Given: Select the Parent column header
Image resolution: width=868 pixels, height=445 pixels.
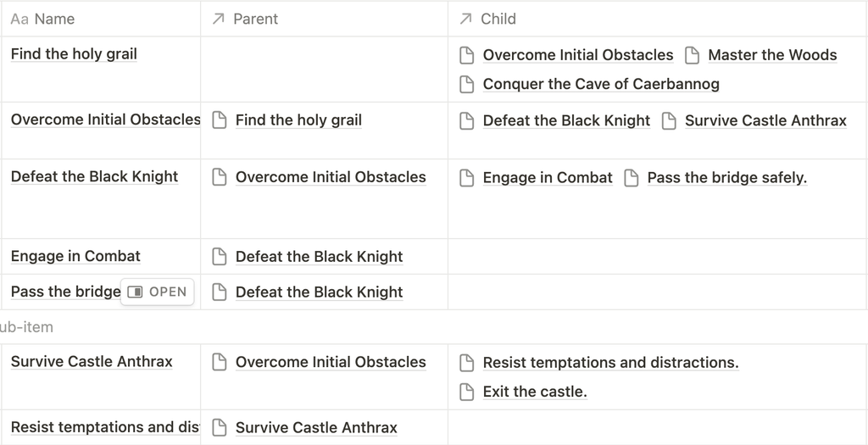Looking at the screenshot, I should [x=325, y=19].
